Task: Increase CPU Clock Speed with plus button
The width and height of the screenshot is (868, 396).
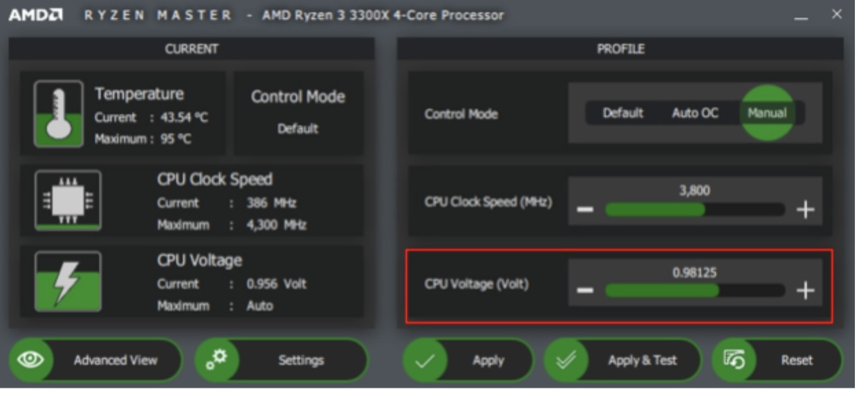Action: pyautogui.click(x=805, y=210)
